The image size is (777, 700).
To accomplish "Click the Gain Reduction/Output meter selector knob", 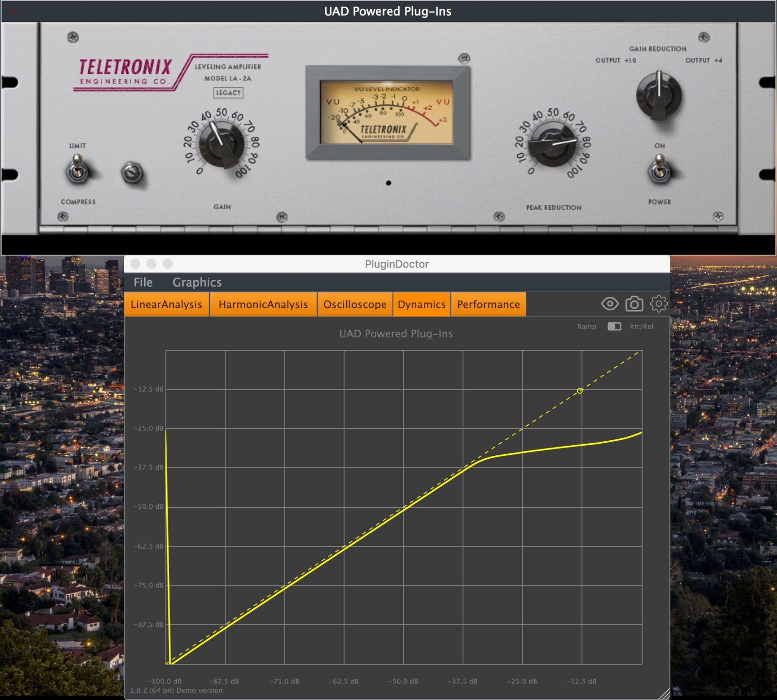I will (659, 96).
